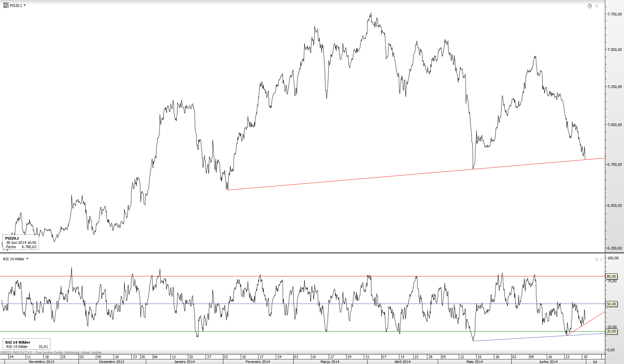Select the short red trendline in RSI panel
624x364 pixels.
pyautogui.click(x=586, y=323)
